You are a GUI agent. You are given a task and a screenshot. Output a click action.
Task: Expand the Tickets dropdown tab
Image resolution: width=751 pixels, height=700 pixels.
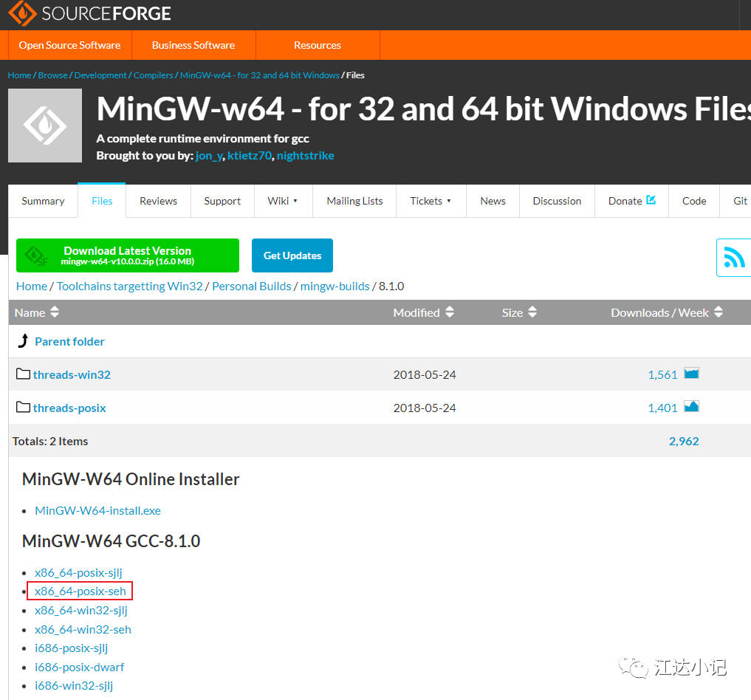(431, 201)
